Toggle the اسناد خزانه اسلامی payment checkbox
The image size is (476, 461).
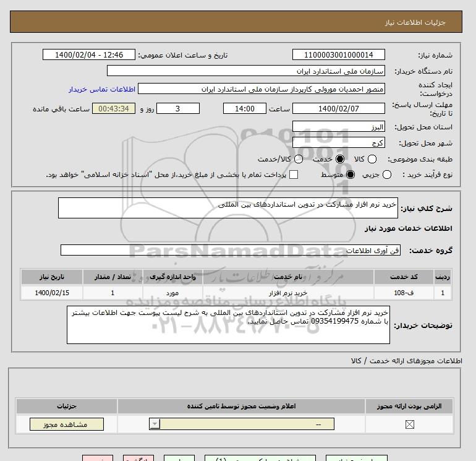(294, 174)
